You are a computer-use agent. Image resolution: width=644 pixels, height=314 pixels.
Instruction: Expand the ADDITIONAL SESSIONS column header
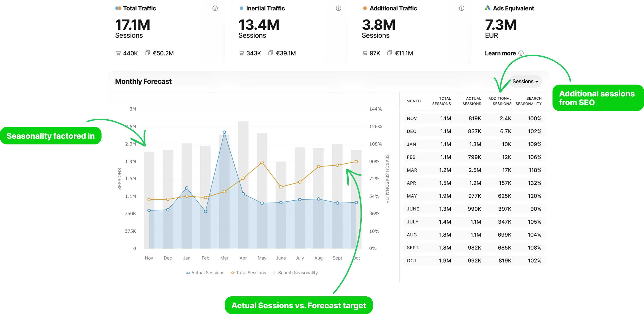[x=499, y=101]
